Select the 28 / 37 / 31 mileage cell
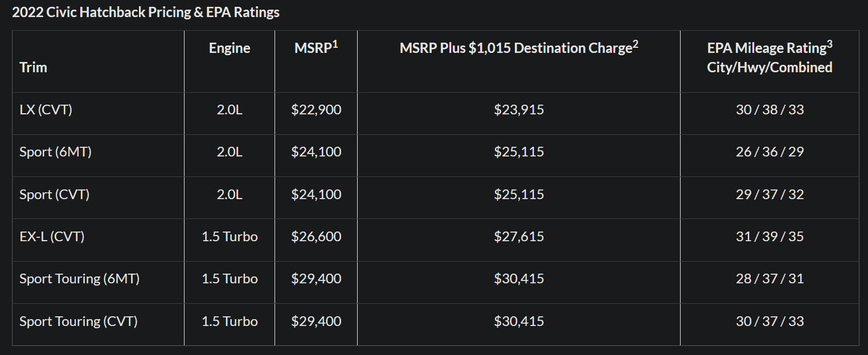 tap(769, 278)
